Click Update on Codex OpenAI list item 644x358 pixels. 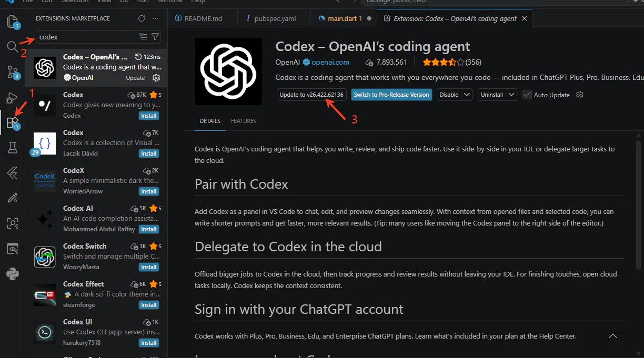[x=135, y=78]
